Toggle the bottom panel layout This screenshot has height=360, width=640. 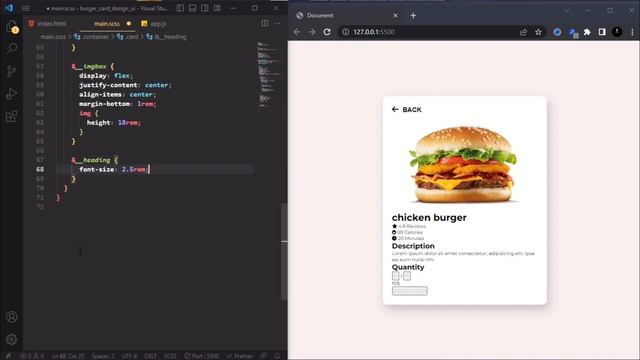(x=192, y=8)
